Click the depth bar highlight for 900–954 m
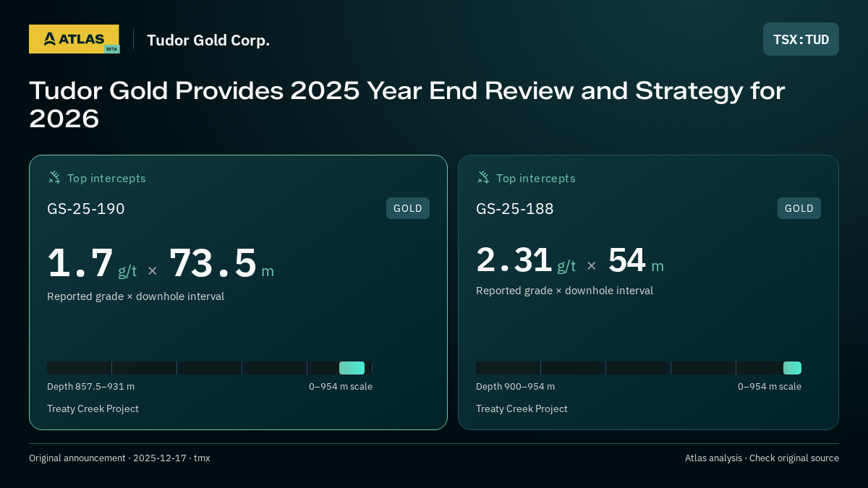The image size is (868, 488). (x=792, y=368)
